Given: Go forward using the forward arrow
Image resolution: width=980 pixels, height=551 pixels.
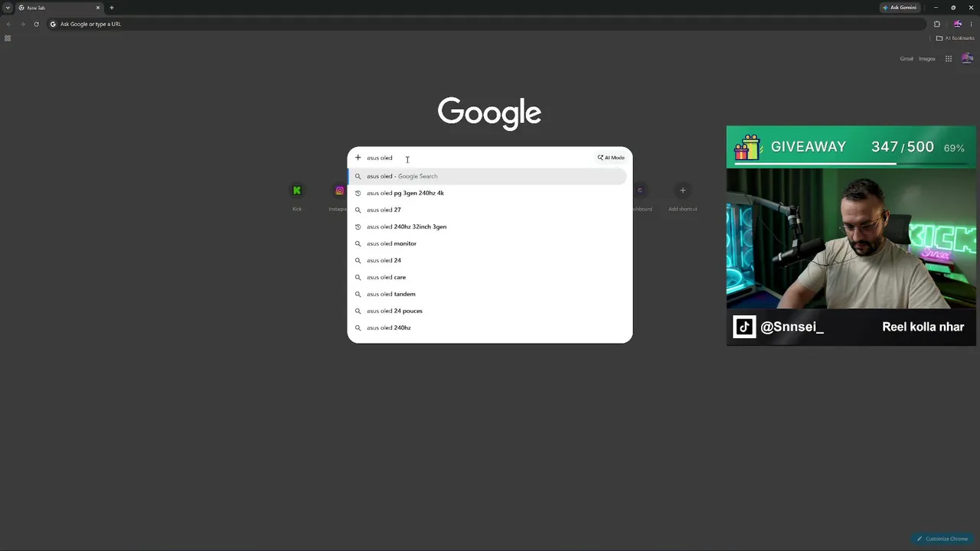Looking at the screenshot, I should (22, 24).
